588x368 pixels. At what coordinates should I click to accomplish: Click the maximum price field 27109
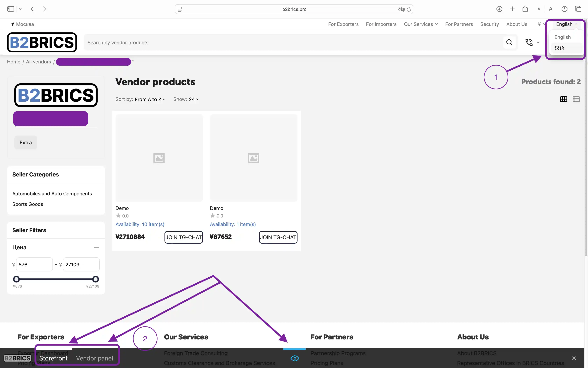pos(81,264)
